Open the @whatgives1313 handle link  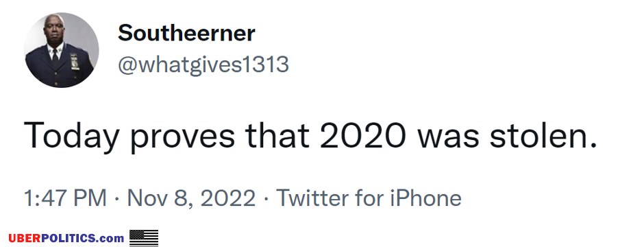[203, 65]
